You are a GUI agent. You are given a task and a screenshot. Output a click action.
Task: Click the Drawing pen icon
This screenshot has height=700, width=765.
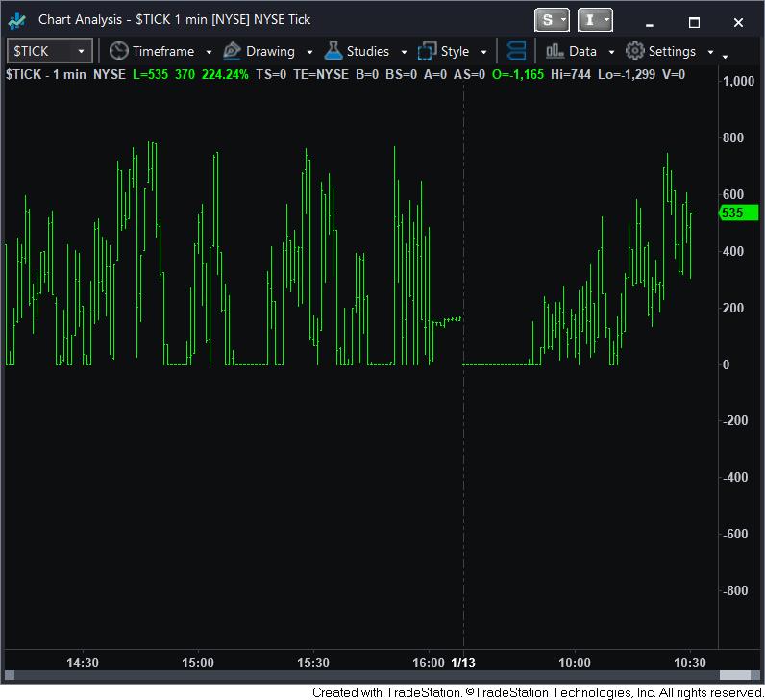[x=233, y=51]
